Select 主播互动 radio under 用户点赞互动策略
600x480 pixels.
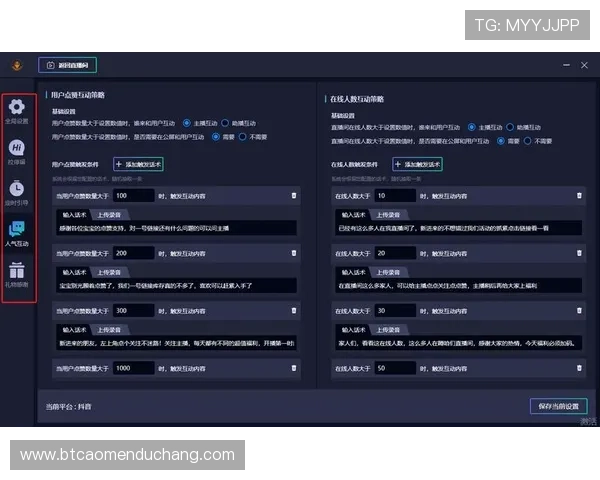[x=187, y=123]
